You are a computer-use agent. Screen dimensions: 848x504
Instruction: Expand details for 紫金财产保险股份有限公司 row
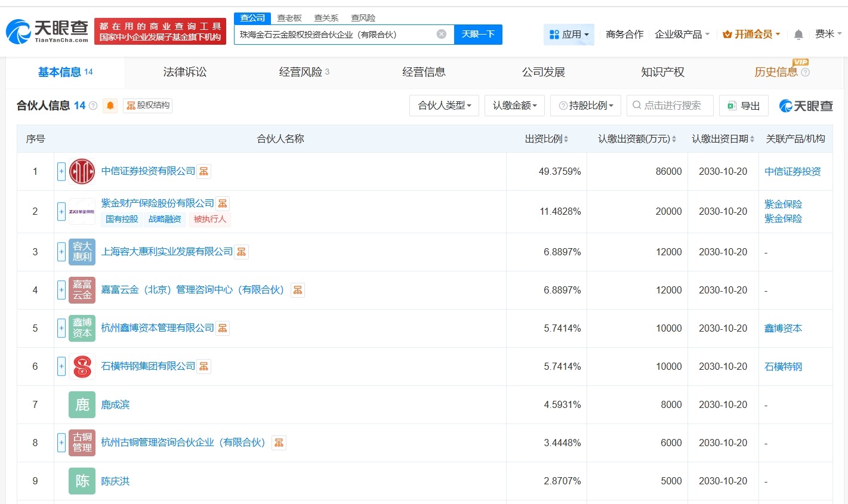coord(61,211)
